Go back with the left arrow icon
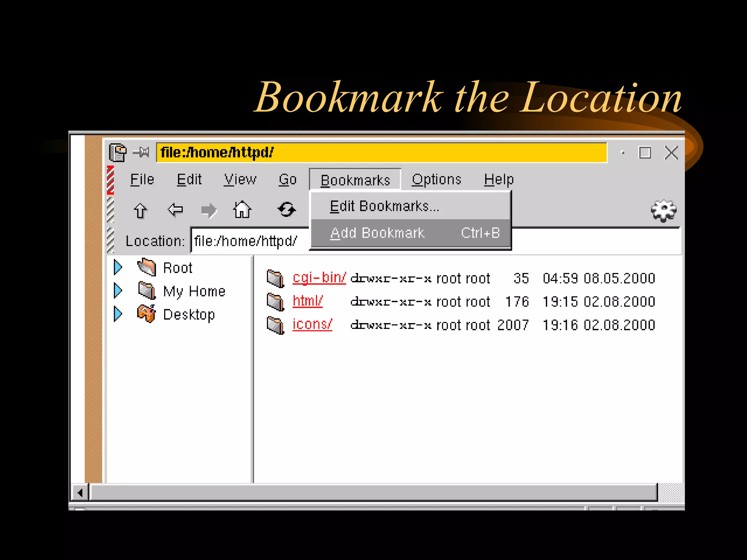The height and width of the screenshot is (560, 747). 175,210
